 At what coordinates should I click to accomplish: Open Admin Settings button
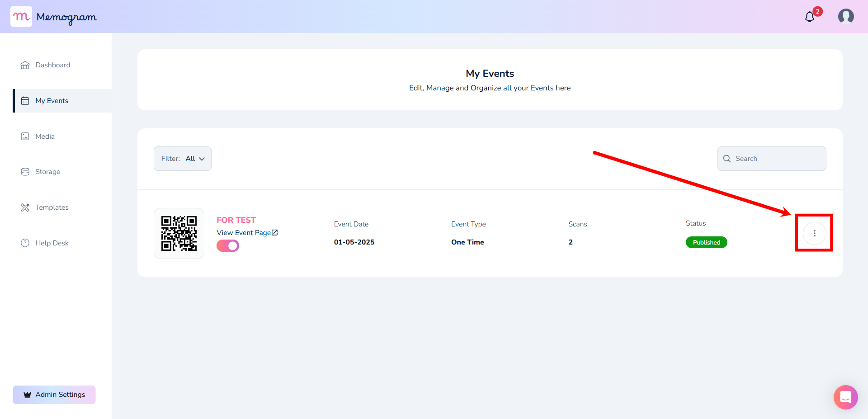54,395
